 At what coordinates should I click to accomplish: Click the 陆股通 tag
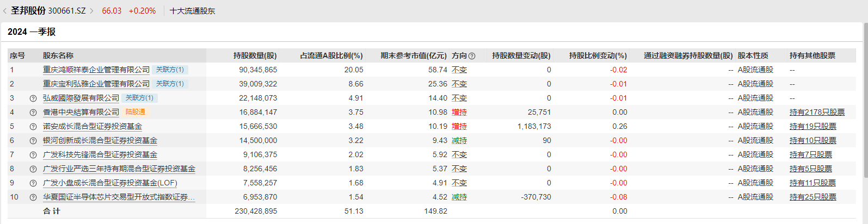coord(136,112)
